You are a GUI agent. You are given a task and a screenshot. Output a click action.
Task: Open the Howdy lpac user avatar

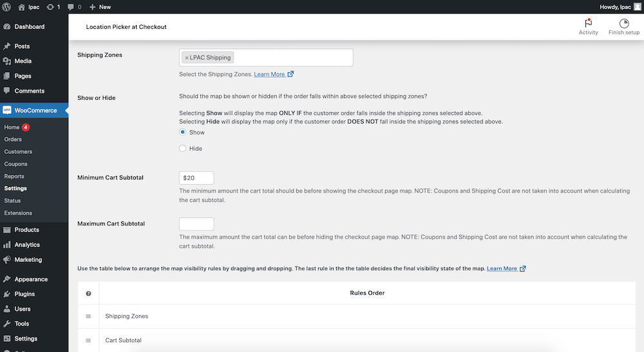[x=638, y=6]
